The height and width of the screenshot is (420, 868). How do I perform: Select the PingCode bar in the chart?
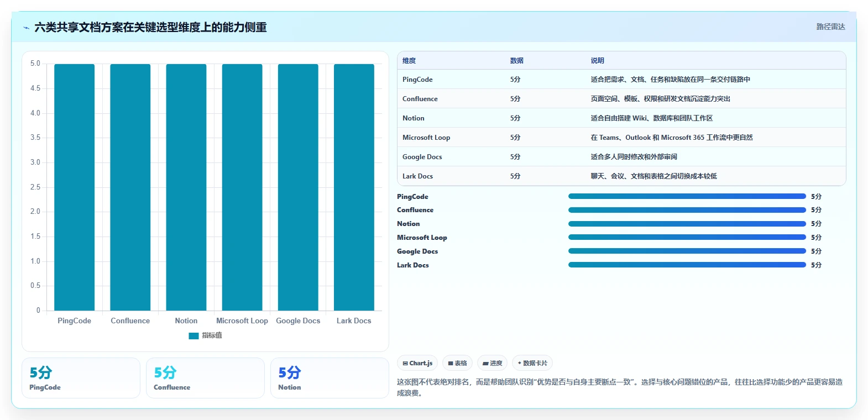pos(74,187)
